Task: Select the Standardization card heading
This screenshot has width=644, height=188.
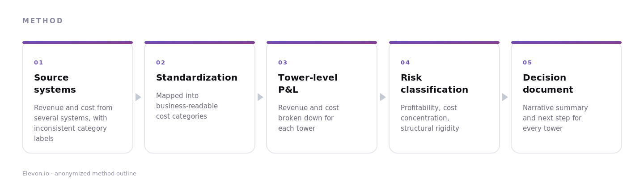Action: [197, 78]
